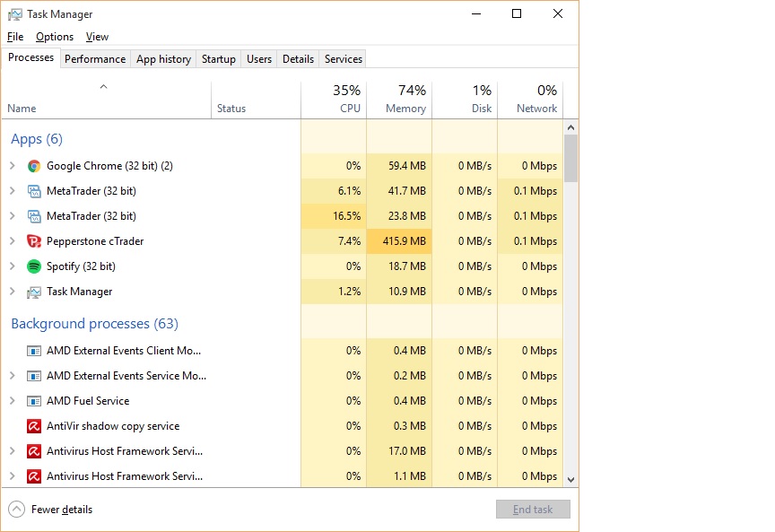The height and width of the screenshot is (532, 775).
Task: Switch to the App history tab
Action: click(163, 59)
